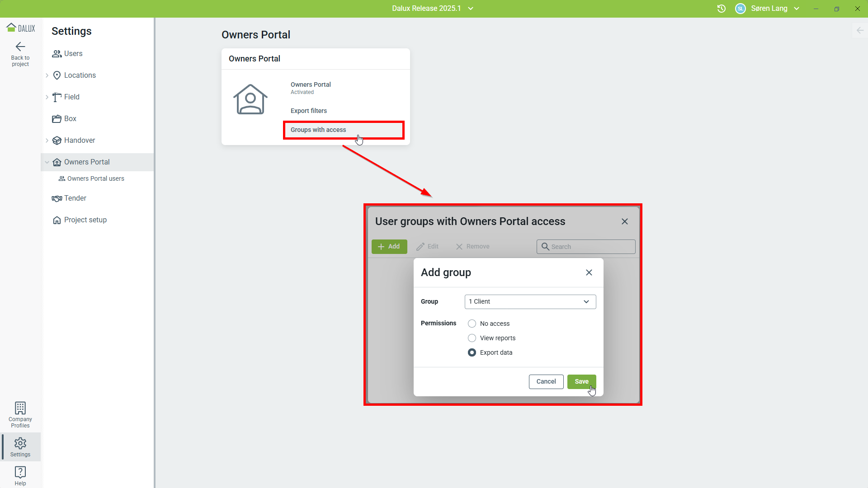The image size is (868, 488).
Task: Click the large Owners Portal house icon
Action: (x=250, y=99)
